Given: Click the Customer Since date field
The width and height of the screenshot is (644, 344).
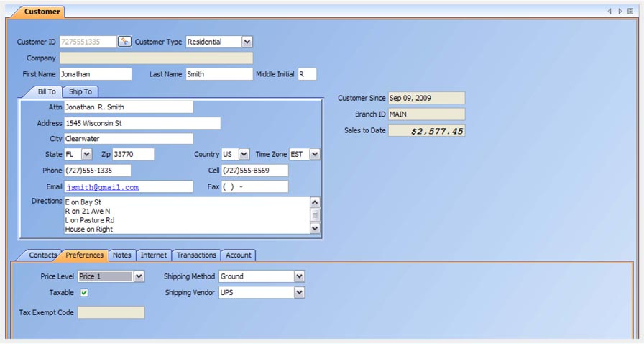Looking at the screenshot, I should pyautogui.click(x=427, y=98).
